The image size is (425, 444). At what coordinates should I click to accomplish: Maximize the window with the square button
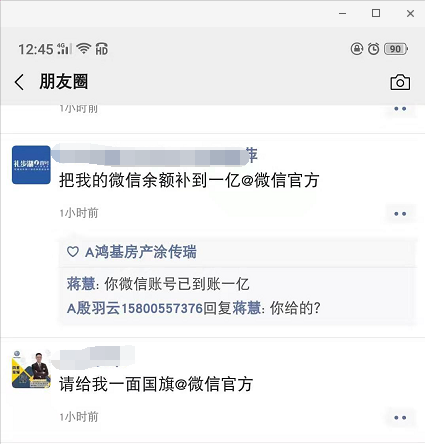(376, 13)
